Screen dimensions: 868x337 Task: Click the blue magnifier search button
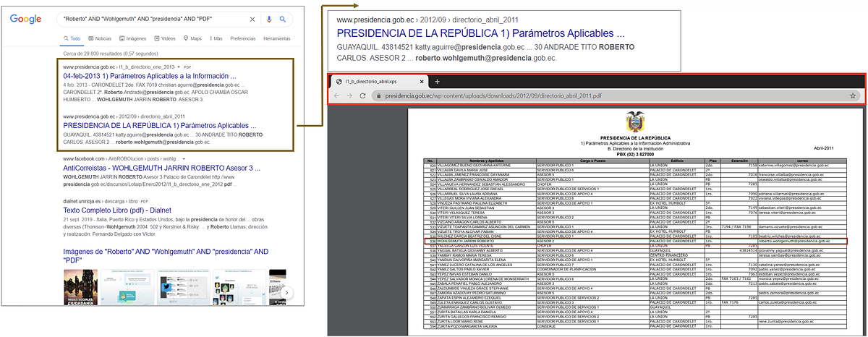(284, 19)
